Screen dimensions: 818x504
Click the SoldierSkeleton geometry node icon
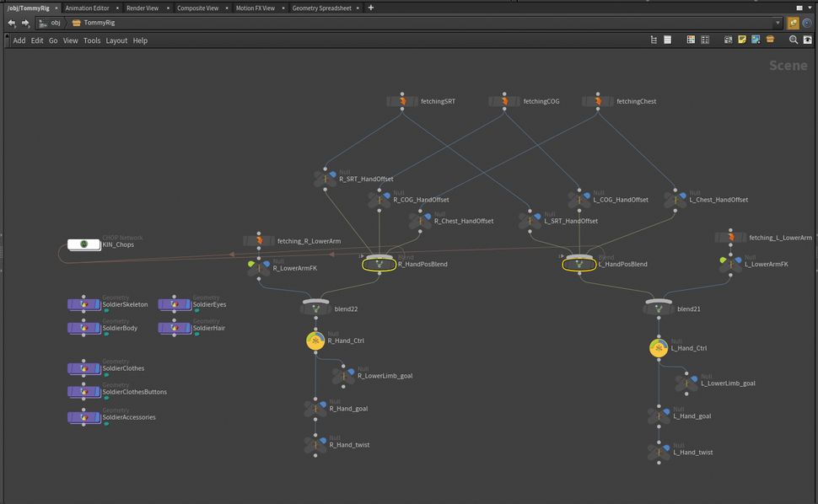click(x=83, y=304)
